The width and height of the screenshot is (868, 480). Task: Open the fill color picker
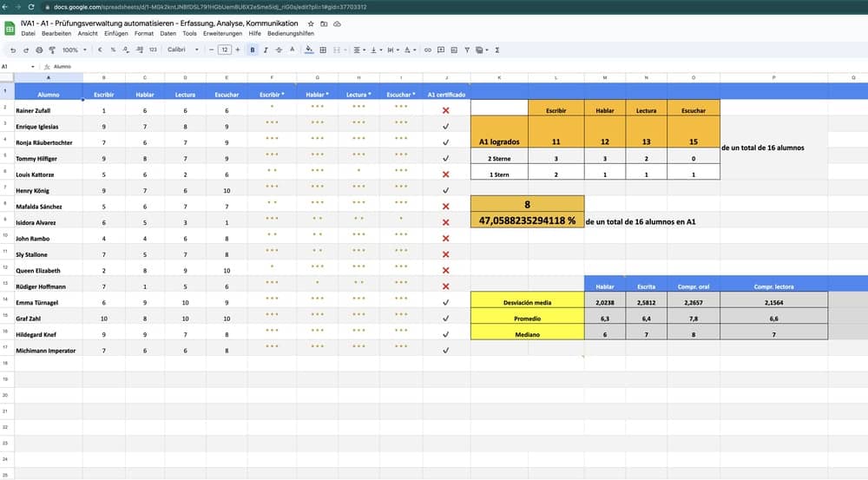[307, 50]
